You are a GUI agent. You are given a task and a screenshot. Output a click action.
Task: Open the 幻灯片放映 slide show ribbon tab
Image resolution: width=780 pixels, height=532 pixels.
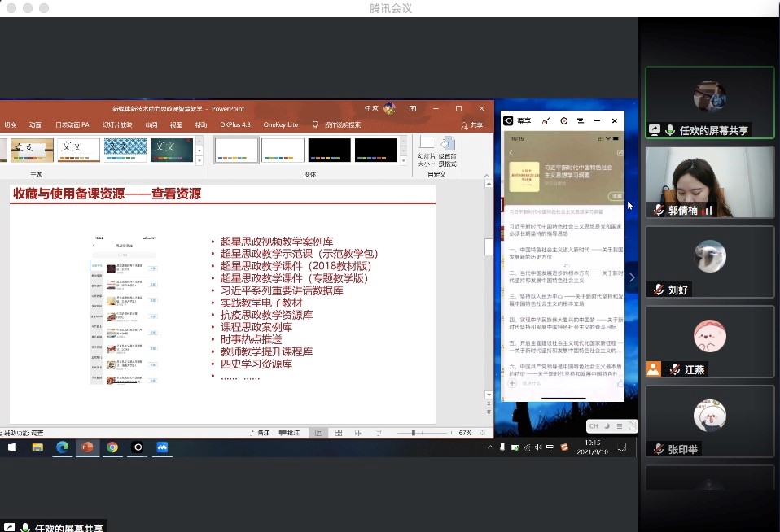117,125
